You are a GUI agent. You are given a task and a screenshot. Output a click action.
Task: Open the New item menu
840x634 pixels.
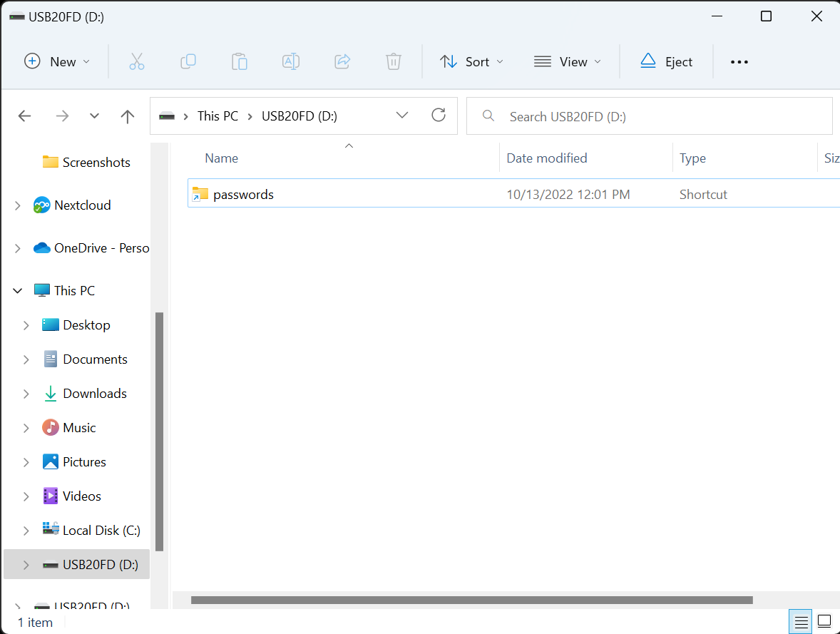57,62
